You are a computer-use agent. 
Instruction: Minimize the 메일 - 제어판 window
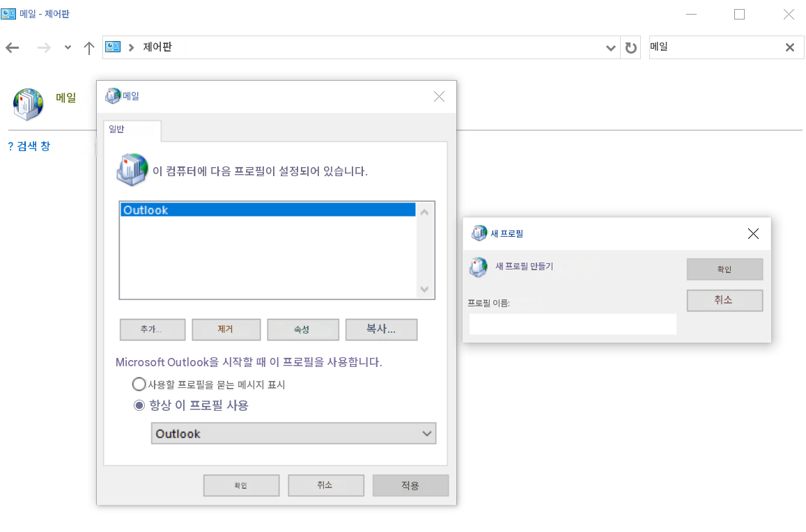tap(691, 15)
